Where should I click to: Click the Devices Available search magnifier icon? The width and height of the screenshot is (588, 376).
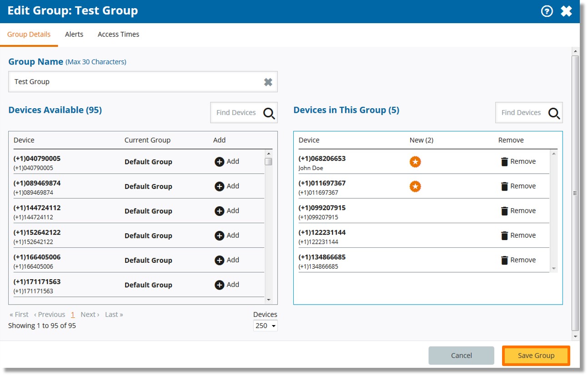(269, 113)
